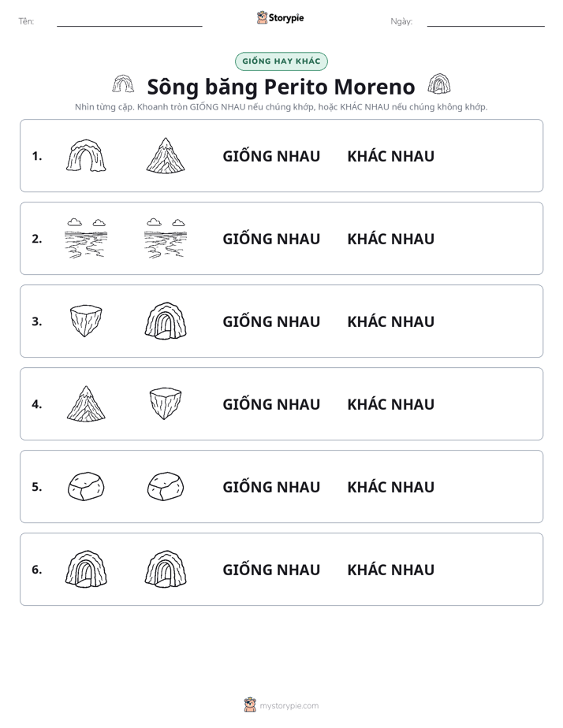Choose GIỐNG NHAU for row 6
The width and height of the screenshot is (563, 728).
click(271, 569)
